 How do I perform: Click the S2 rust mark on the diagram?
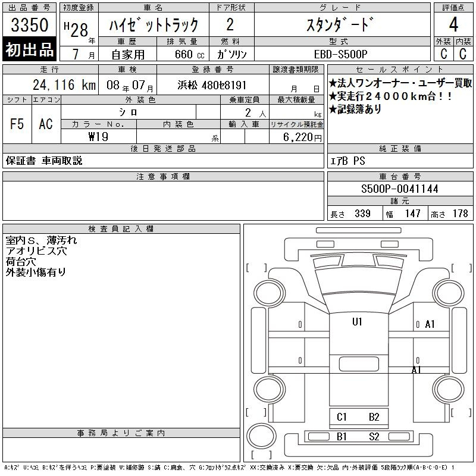[374, 437]
